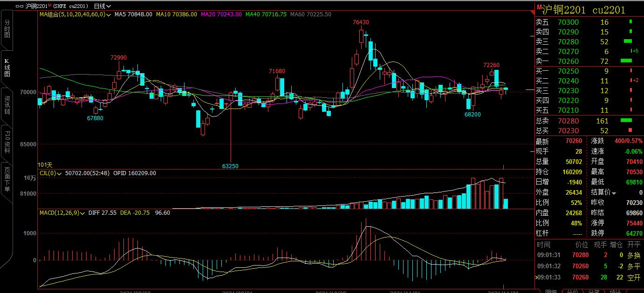The image size is (644, 293).
Task: Click the 卖五 price 70300
Action: (568, 22)
